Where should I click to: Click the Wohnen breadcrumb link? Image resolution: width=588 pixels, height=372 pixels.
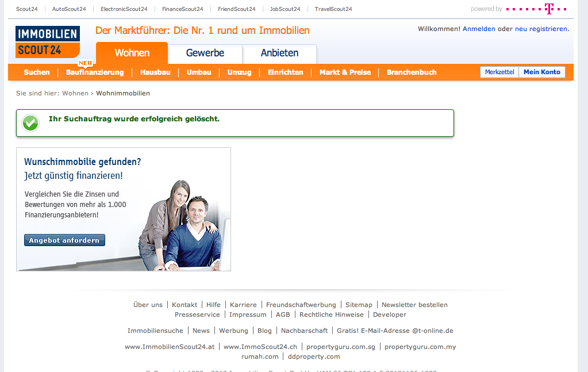coord(75,93)
